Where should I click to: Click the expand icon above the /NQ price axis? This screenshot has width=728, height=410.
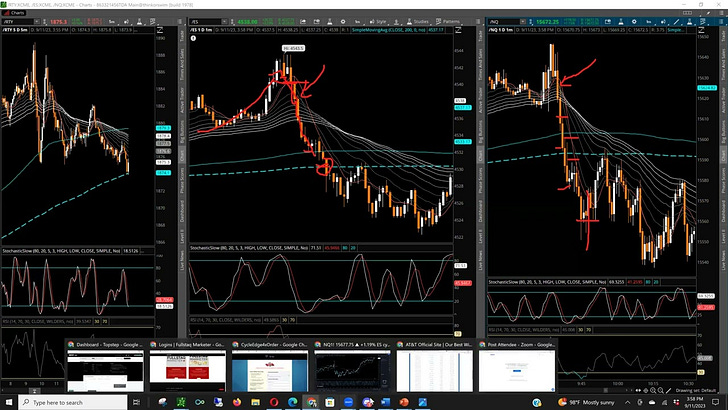pos(702,30)
